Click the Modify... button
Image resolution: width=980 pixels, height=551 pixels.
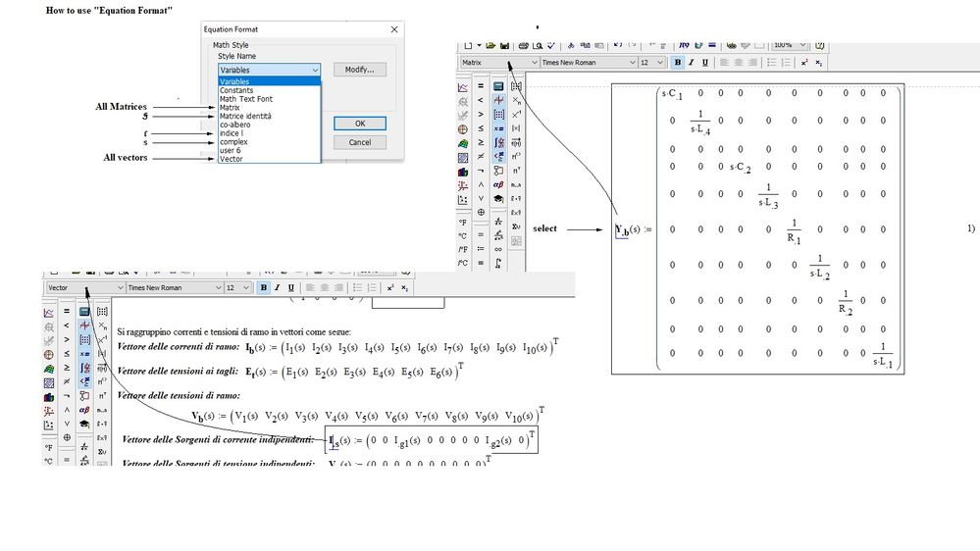coord(359,70)
